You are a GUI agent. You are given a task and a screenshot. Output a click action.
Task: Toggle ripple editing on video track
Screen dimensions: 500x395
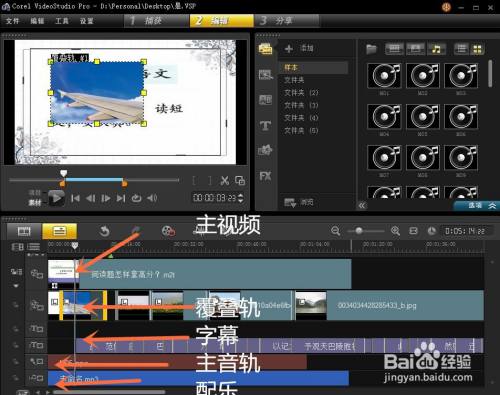click(16, 272)
